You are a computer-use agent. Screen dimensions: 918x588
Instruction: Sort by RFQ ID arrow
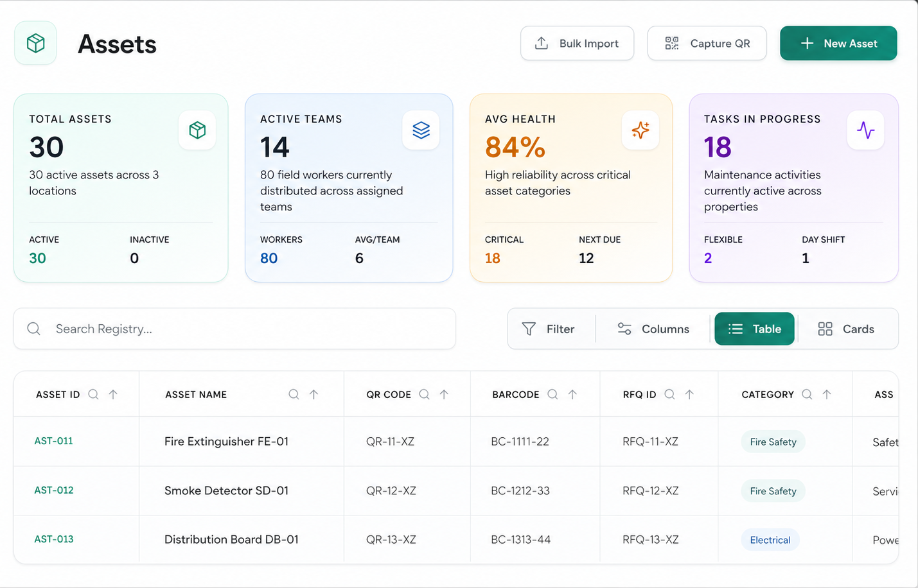pos(689,394)
